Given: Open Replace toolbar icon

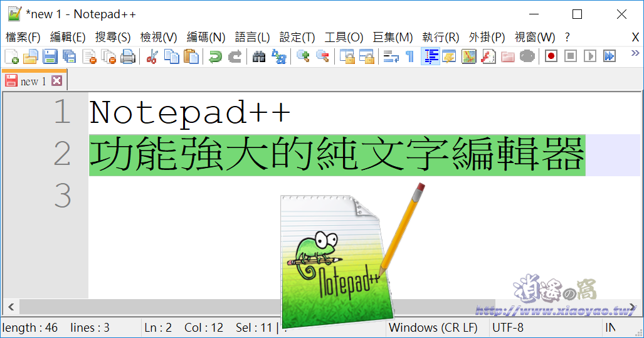Looking at the screenshot, I should (279, 56).
